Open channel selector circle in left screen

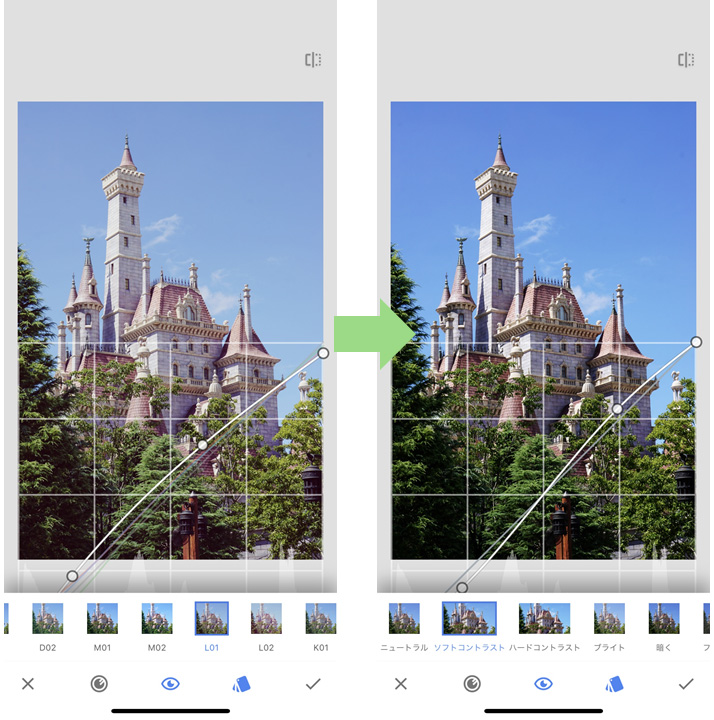[x=99, y=684]
